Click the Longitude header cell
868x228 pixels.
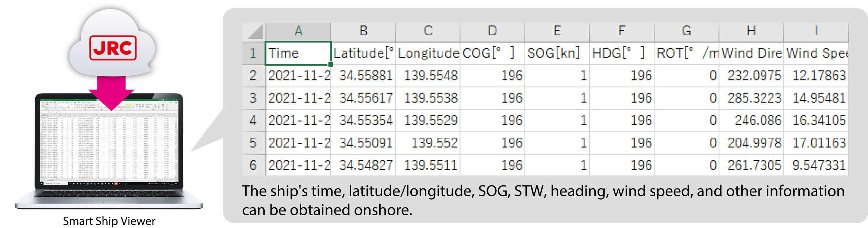tap(427, 53)
